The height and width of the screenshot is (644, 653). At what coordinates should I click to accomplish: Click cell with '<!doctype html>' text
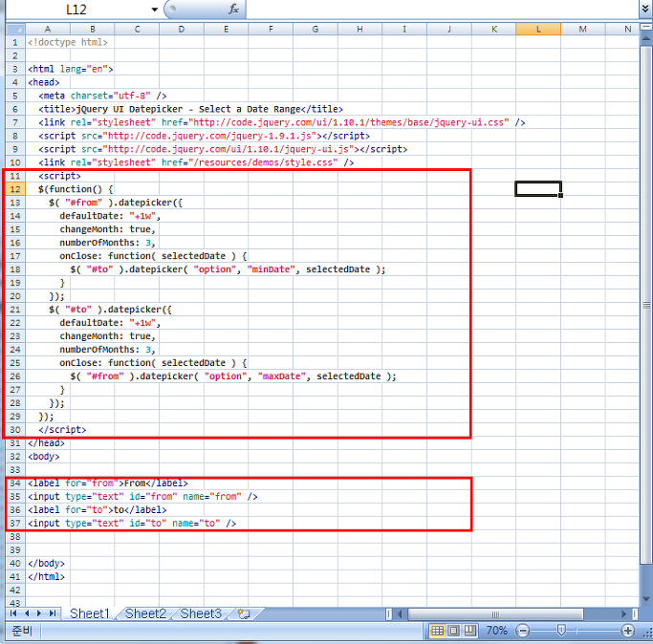(x=68, y=42)
